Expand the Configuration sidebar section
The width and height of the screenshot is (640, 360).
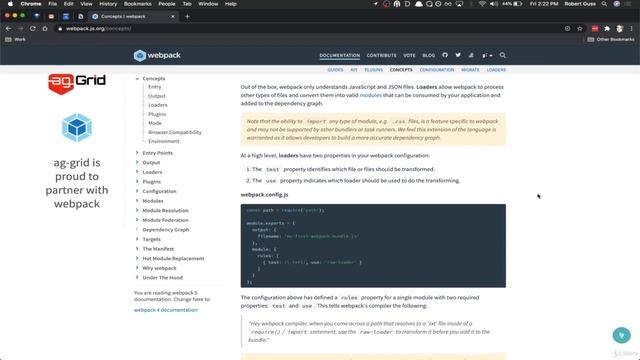pyautogui.click(x=137, y=191)
